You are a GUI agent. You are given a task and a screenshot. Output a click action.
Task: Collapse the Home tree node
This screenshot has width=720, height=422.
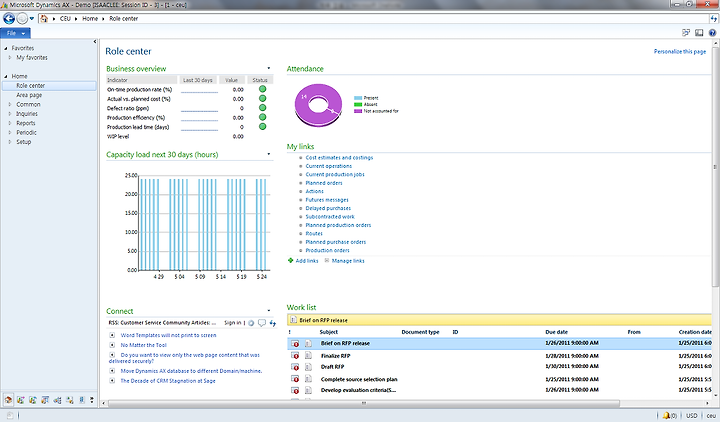tap(6, 76)
